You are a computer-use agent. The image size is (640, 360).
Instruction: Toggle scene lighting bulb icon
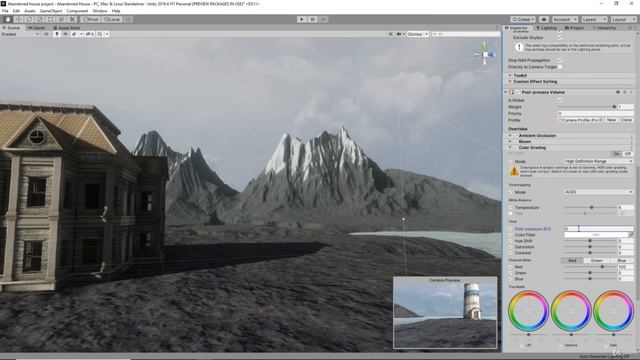coord(57,34)
